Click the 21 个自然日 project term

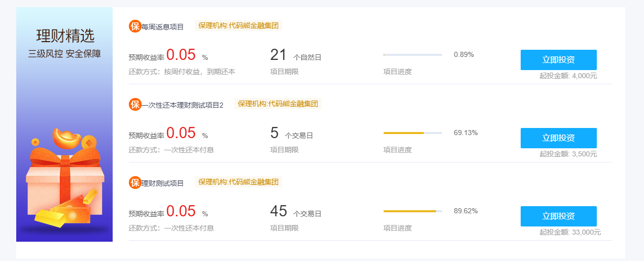coord(296,55)
